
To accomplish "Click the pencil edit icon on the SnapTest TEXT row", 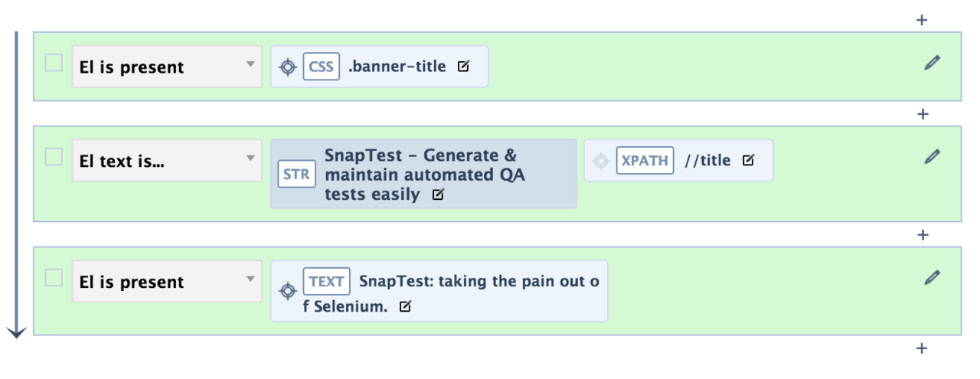I will coord(932,276).
